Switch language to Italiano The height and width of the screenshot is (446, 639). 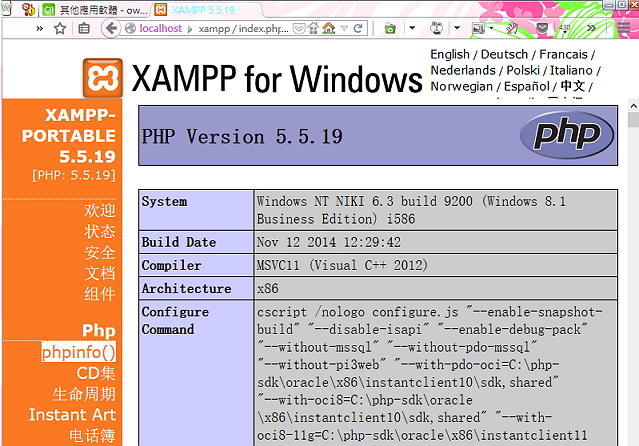571,70
